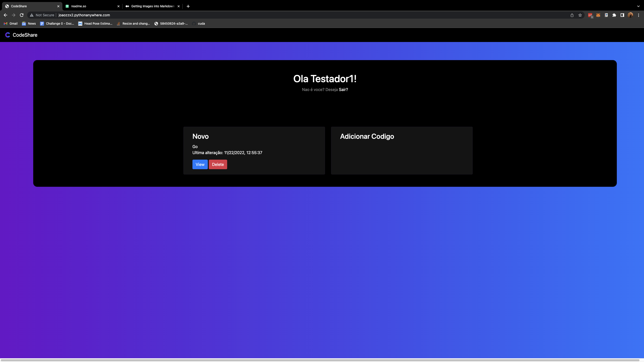Viewport: 644px width, 362px height.
Task: Click the Sair logout link
Action: tap(343, 89)
